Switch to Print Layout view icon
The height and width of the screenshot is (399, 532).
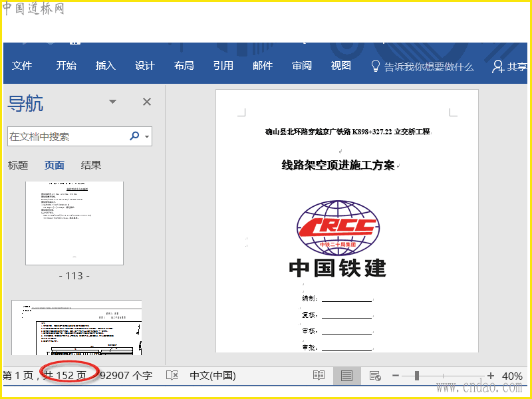[346, 376]
